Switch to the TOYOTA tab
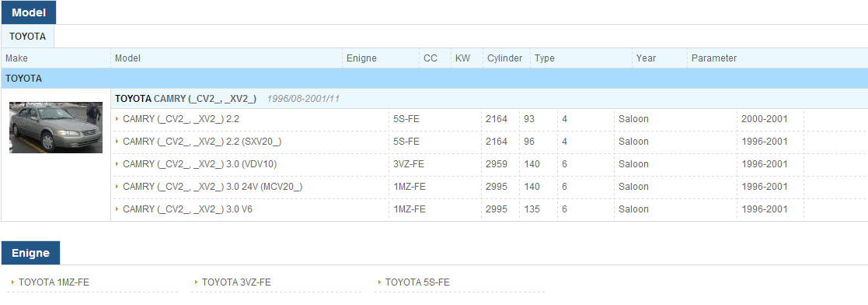 click(28, 36)
